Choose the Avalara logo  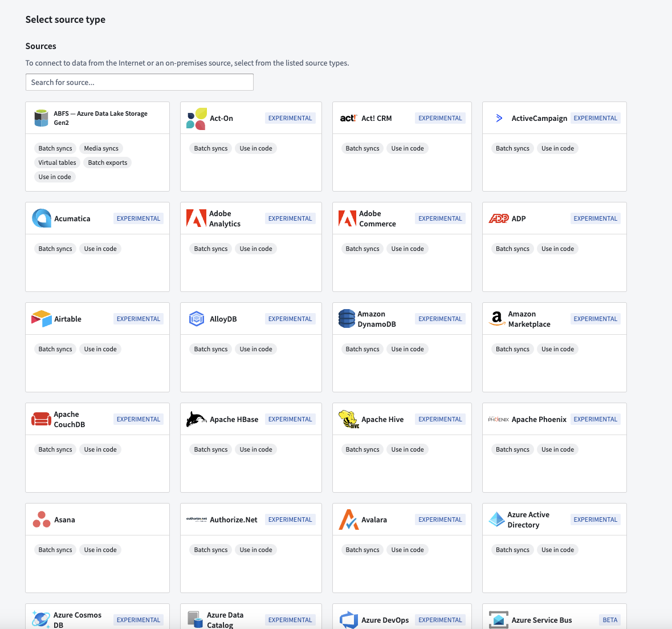[348, 520]
